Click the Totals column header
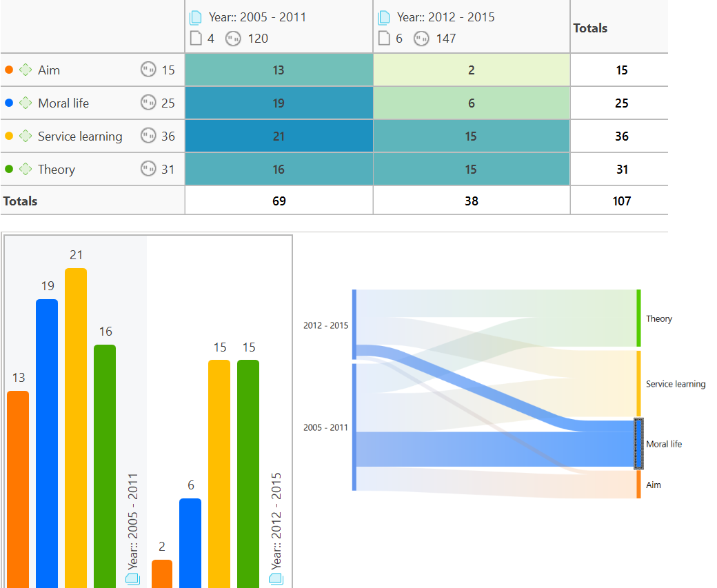717x588 pixels. pos(590,28)
